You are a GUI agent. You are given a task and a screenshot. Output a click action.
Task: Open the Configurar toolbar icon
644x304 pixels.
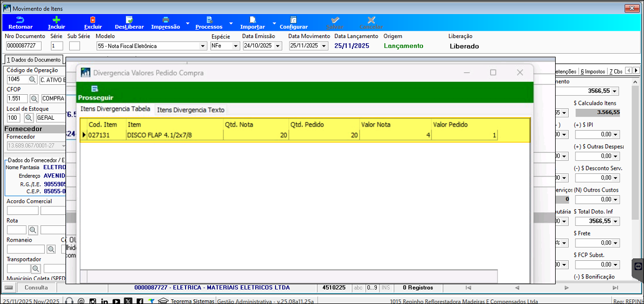pyautogui.click(x=294, y=20)
